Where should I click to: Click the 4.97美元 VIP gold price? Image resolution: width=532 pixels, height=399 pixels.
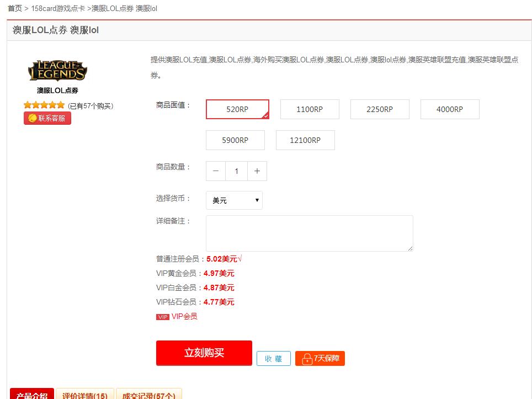point(219,273)
